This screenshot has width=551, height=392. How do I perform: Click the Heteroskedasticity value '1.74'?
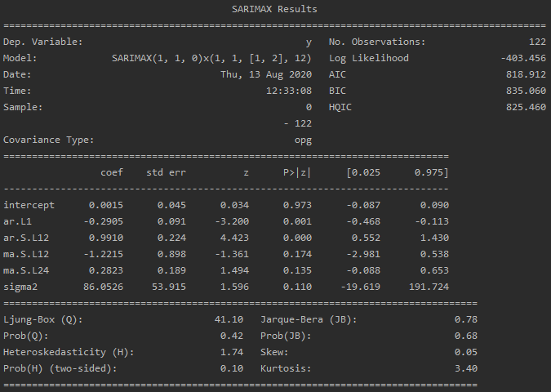232,352
